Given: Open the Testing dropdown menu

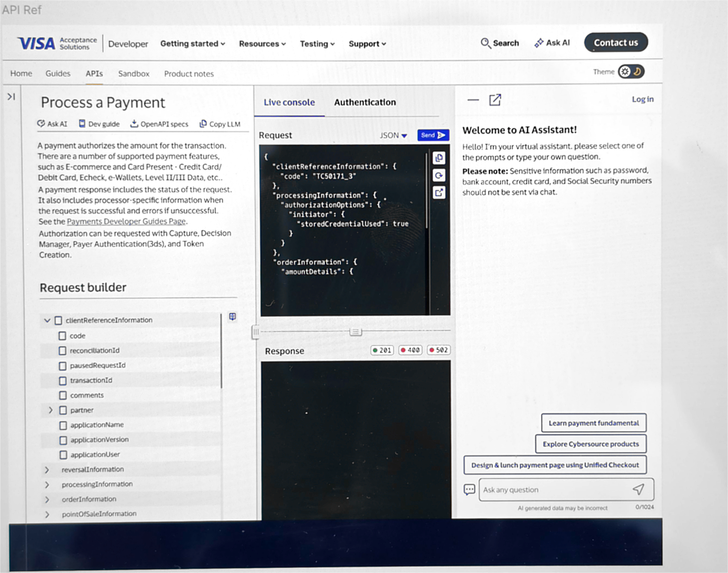Looking at the screenshot, I should click(317, 44).
